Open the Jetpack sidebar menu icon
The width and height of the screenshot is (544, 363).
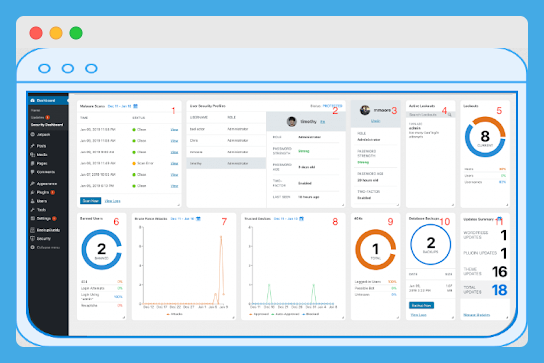pos(33,134)
